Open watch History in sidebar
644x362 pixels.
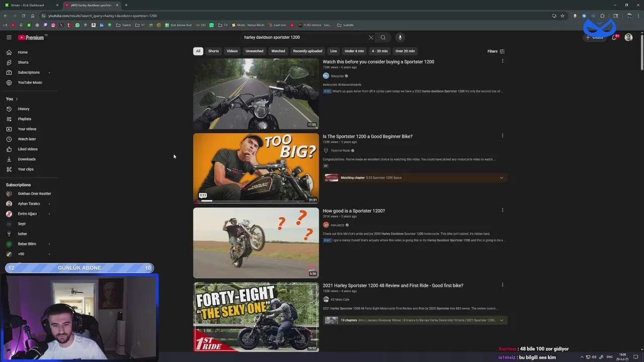29,109
